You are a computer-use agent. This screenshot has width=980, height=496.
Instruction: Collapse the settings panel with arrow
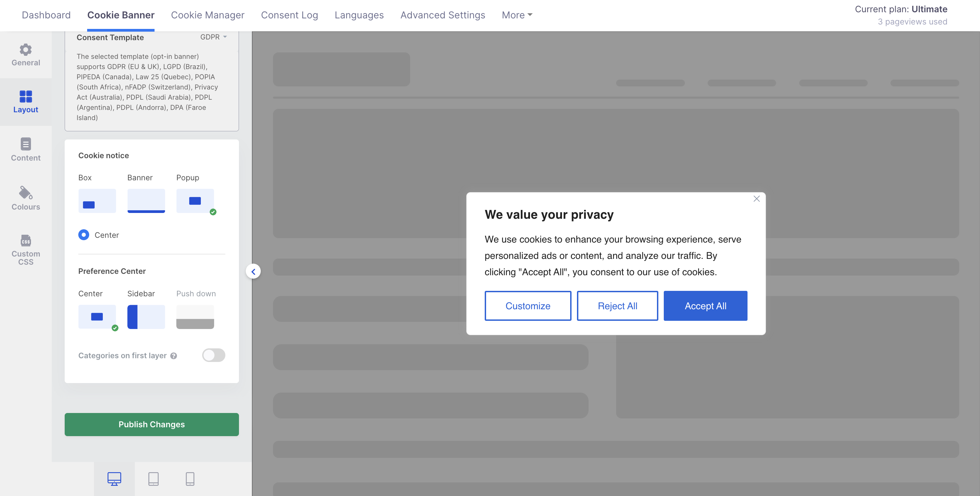(x=253, y=271)
